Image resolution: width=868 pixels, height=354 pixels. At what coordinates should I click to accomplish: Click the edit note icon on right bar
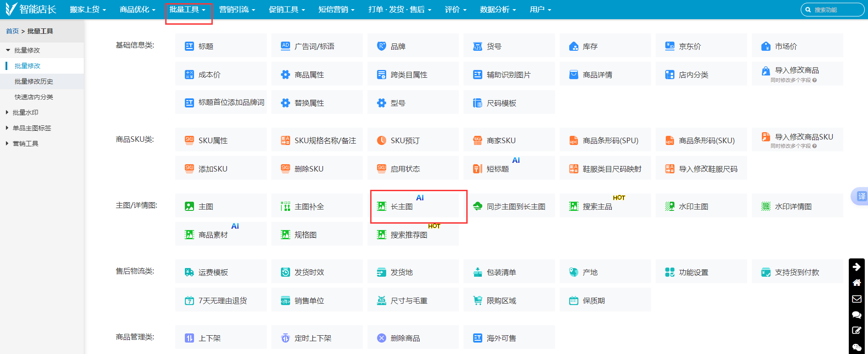click(x=857, y=331)
